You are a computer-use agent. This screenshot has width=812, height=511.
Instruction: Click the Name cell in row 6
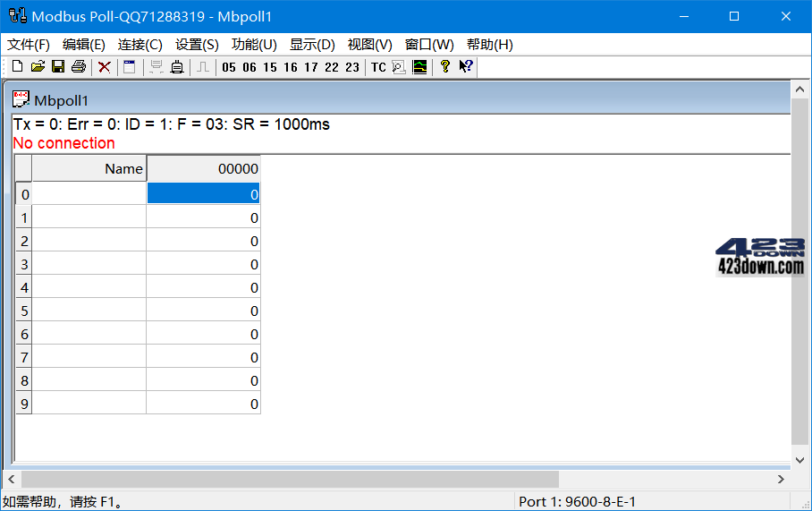[x=89, y=334]
